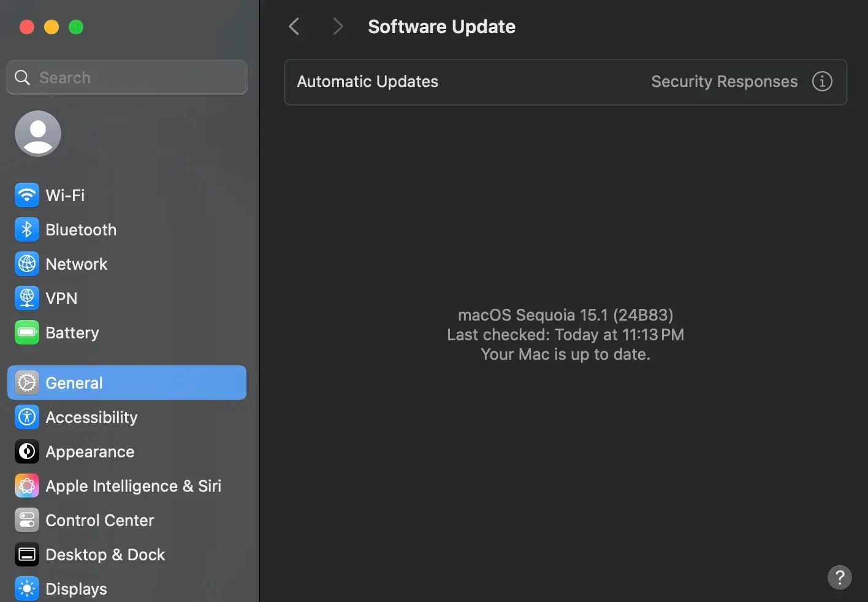Select the Appearance icon
Viewport: 868px width, 602px height.
click(26, 452)
